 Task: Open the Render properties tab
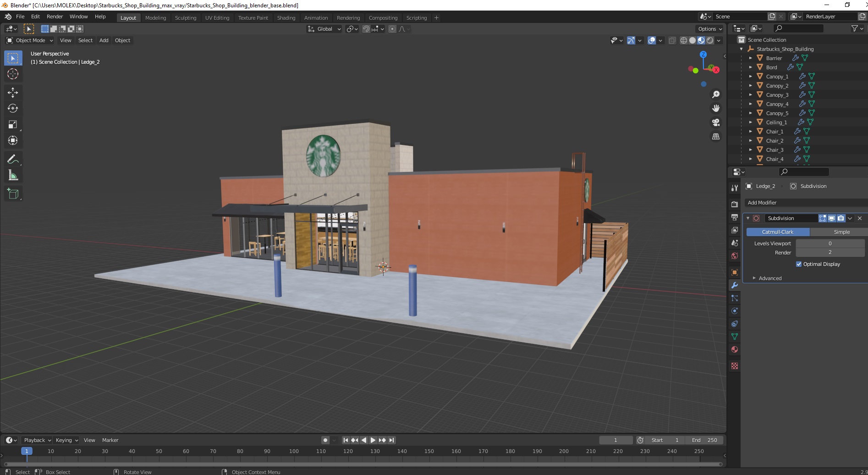[x=735, y=204]
